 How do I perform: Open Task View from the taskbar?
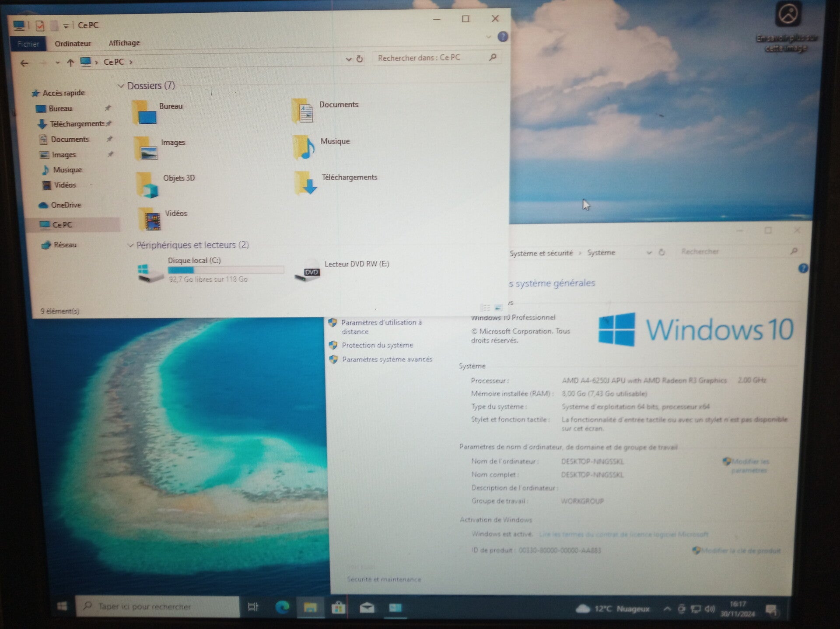pyautogui.click(x=253, y=607)
